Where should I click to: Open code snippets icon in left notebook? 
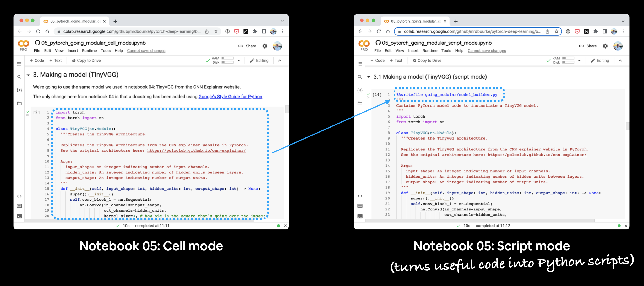(x=19, y=196)
